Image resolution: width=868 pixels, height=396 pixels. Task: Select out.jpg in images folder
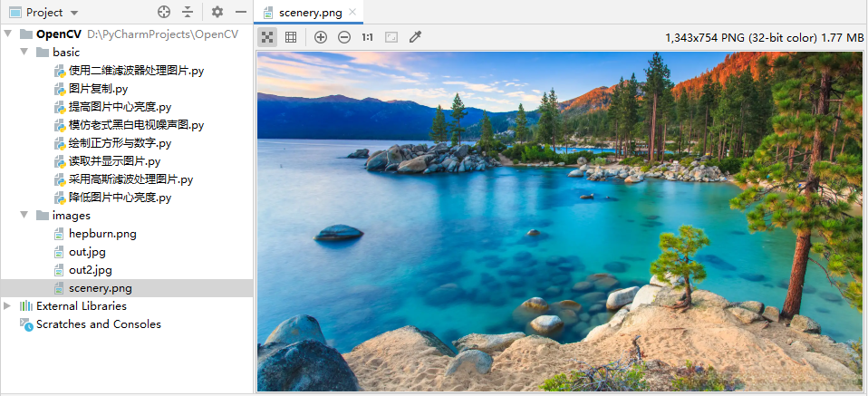click(x=87, y=251)
